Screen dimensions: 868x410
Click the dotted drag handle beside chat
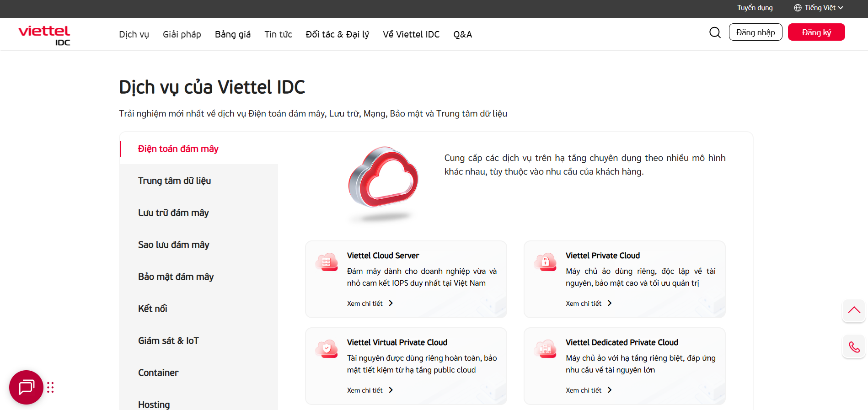[50, 388]
